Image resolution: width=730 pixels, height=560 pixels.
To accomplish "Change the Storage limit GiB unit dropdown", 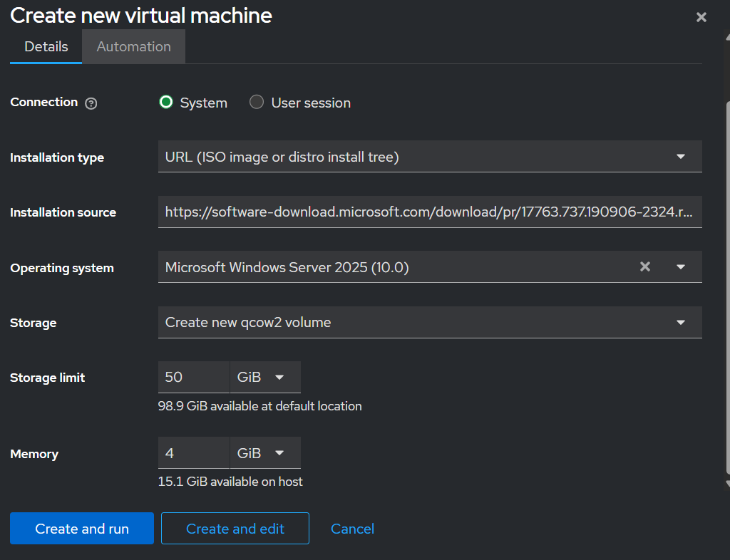I will 264,377.
